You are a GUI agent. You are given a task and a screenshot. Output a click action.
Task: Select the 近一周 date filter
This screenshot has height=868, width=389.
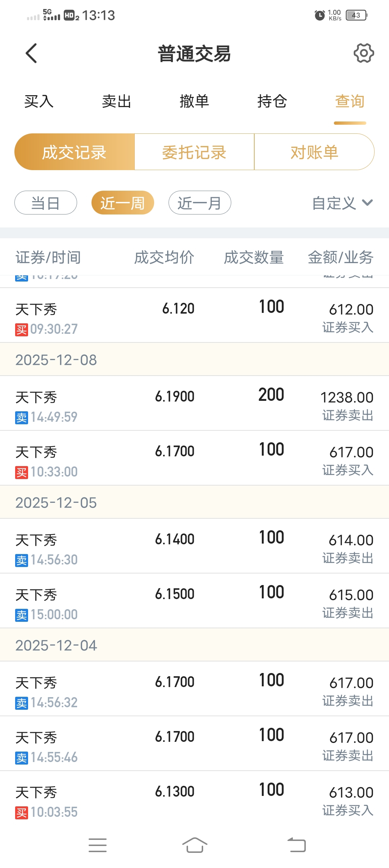coord(122,203)
